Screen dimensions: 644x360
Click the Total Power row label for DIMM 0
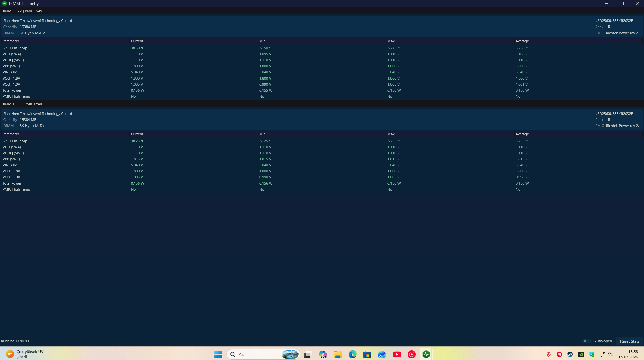tap(12, 90)
